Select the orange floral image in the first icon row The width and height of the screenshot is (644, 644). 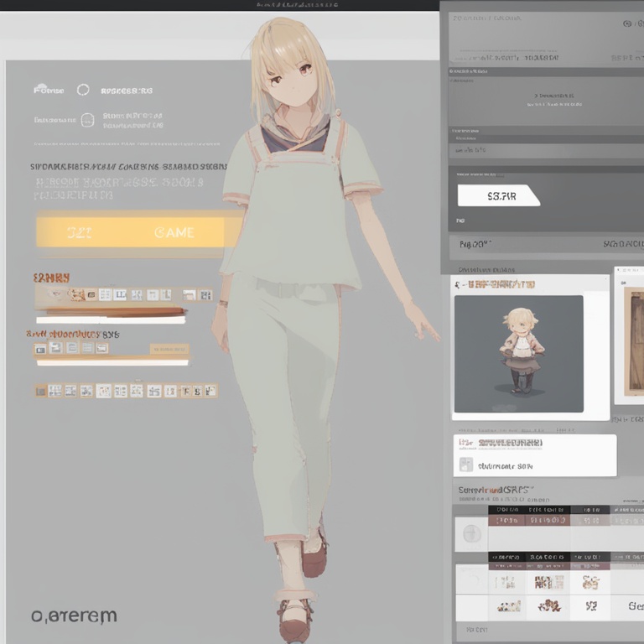tap(76, 294)
